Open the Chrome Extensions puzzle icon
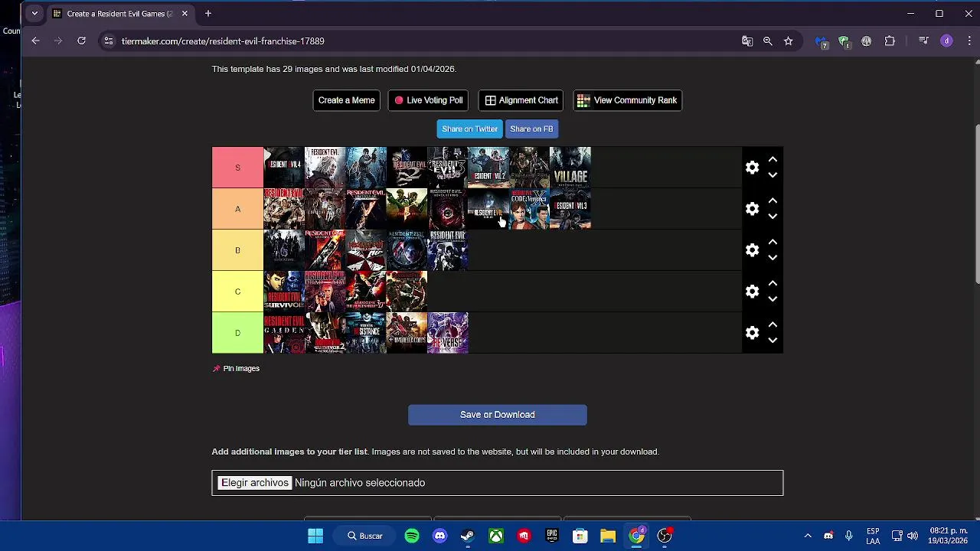The height and width of the screenshot is (551, 980). click(x=890, y=41)
